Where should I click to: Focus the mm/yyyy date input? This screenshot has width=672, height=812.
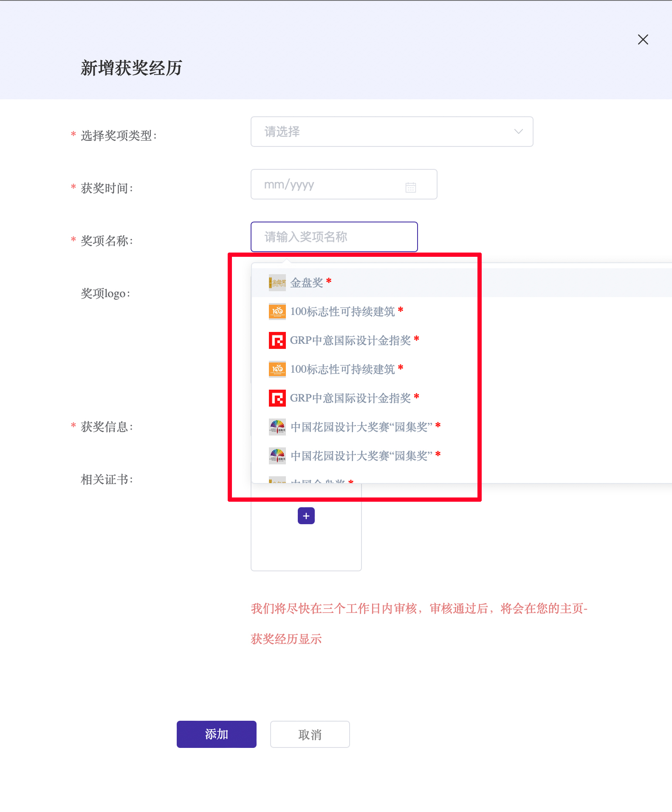click(331, 185)
